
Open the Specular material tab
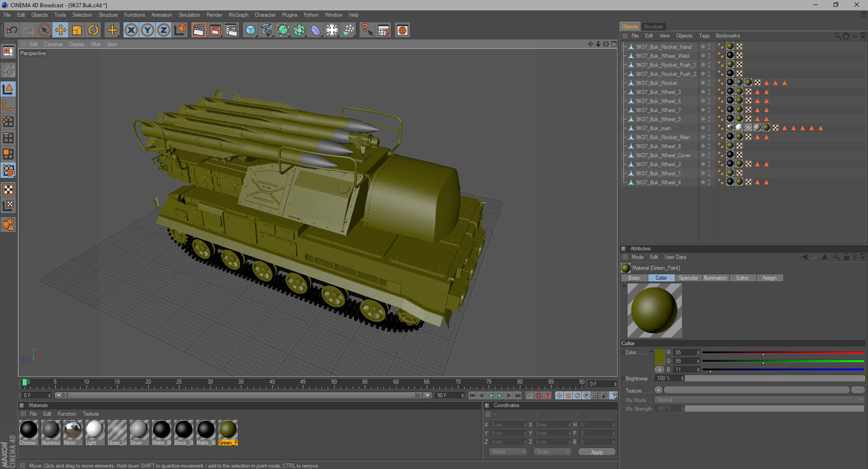point(688,278)
